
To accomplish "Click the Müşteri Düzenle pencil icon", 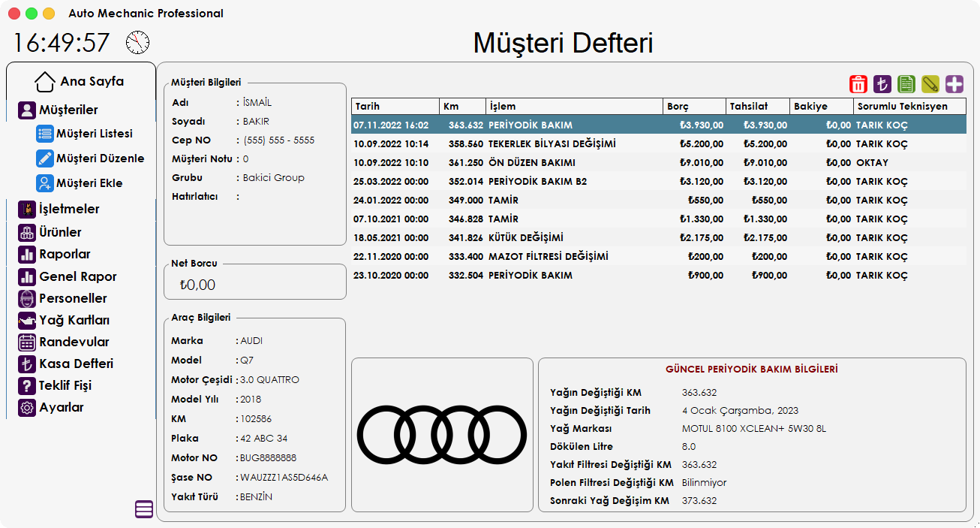I will click(x=44, y=158).
